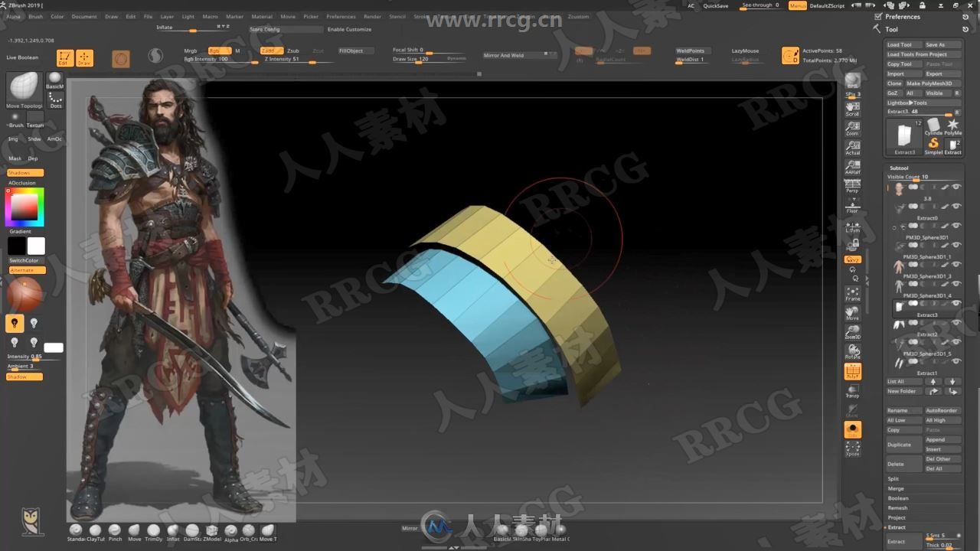Select the Dots stroke type
This screenshot has height=551, width=980.
55,99
